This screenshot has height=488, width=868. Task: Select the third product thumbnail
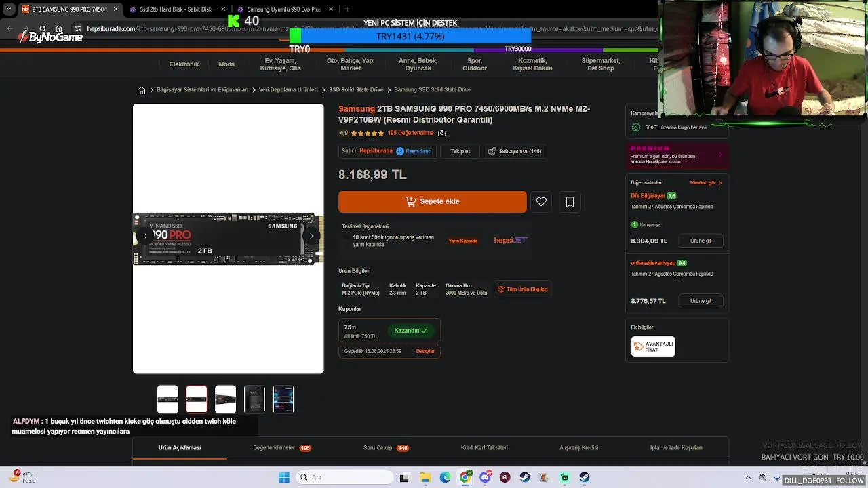click(226, 399)
